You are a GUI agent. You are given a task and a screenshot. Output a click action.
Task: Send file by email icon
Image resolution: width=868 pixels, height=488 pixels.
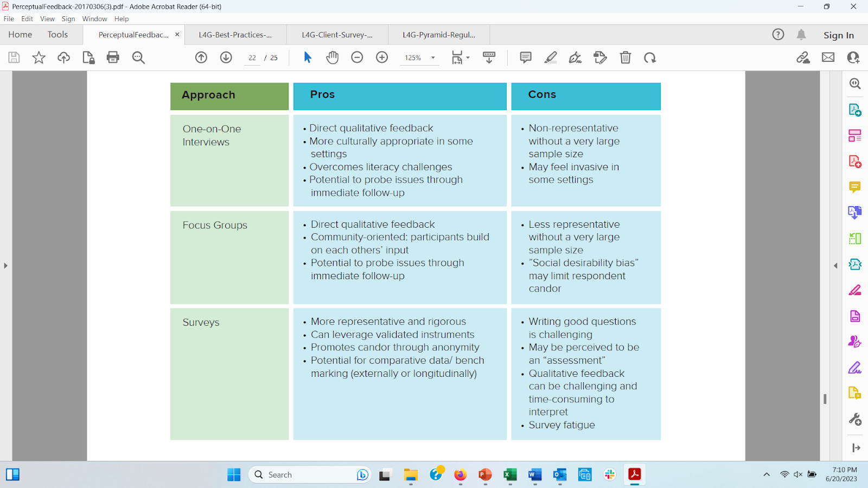pyautogui.click(x=828, y=57)
